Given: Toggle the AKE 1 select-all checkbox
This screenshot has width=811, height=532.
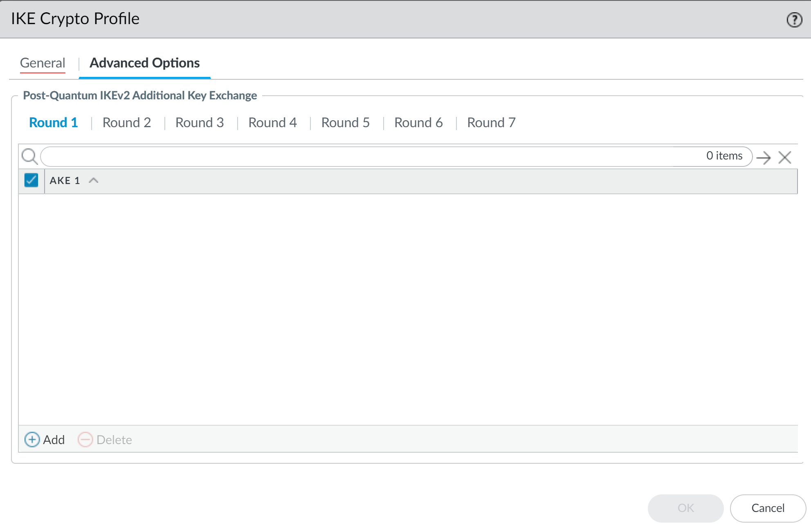Looking at the screenshot, I should (31, 180).
